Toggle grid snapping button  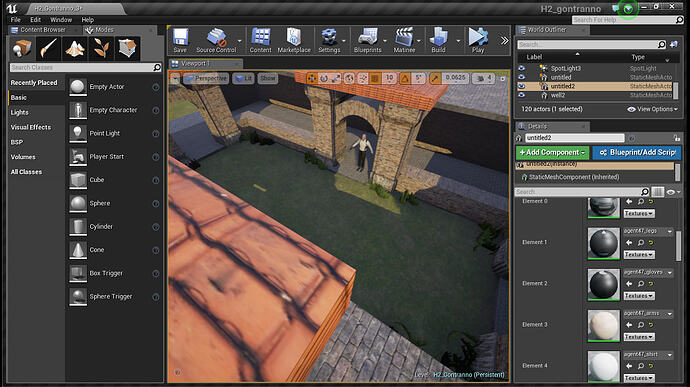click(374, 78)
